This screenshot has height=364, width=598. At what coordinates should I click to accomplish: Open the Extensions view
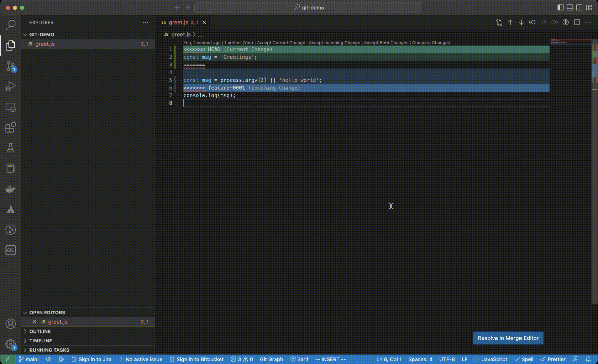tap(11, 128)
